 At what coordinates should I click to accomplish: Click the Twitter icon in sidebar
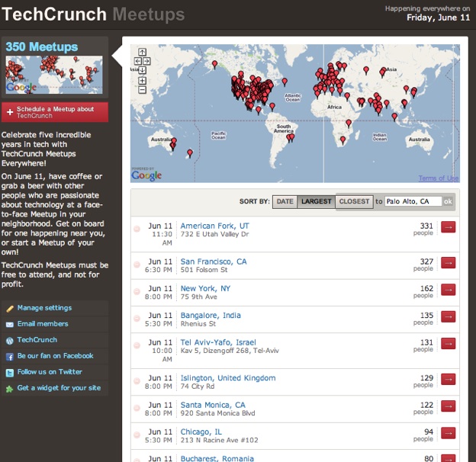coord(10,373)
